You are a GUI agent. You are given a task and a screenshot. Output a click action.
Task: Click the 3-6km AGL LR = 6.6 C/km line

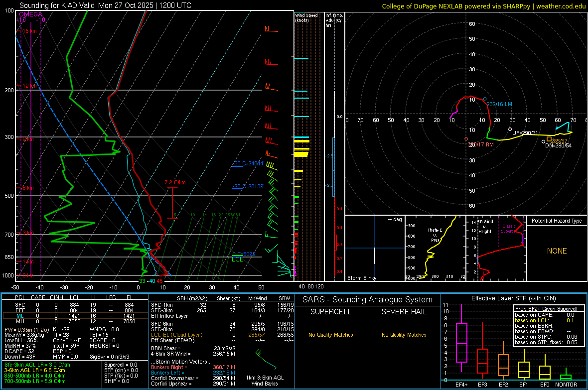[x=35, y=370]
